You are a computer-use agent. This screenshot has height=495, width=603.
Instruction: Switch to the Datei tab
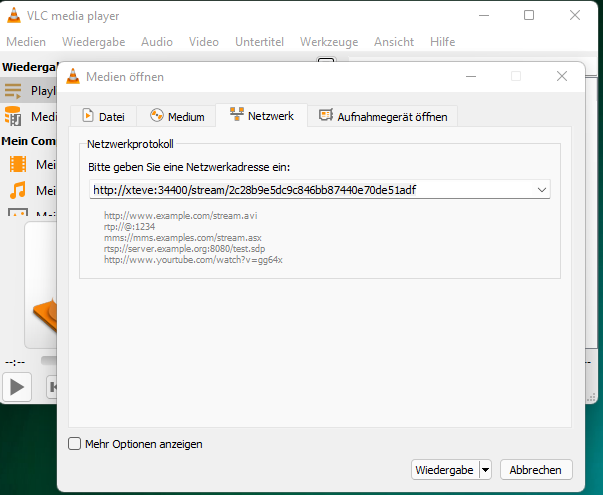click(103, 116)
